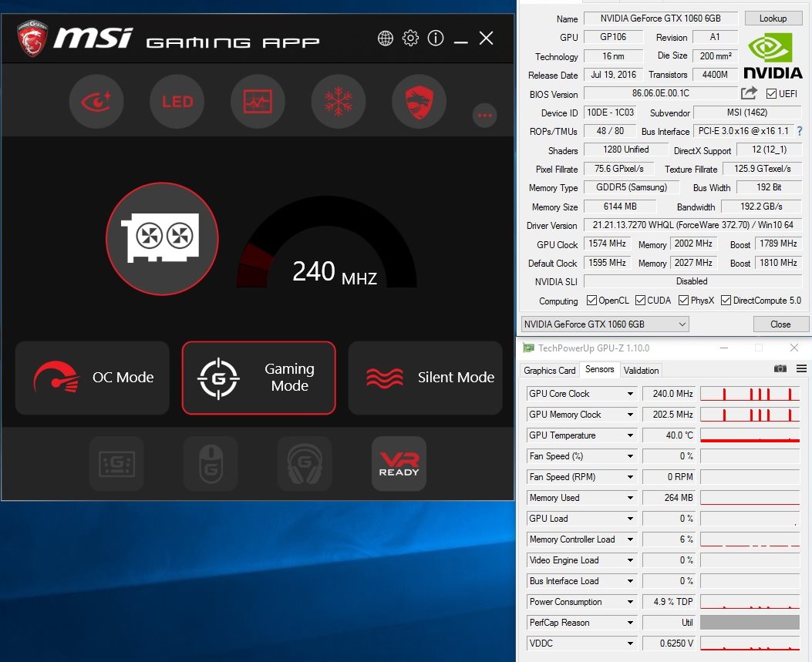Open MSI Gaming App settings gear
812x662 pixels.
click(x=411, y=38)
